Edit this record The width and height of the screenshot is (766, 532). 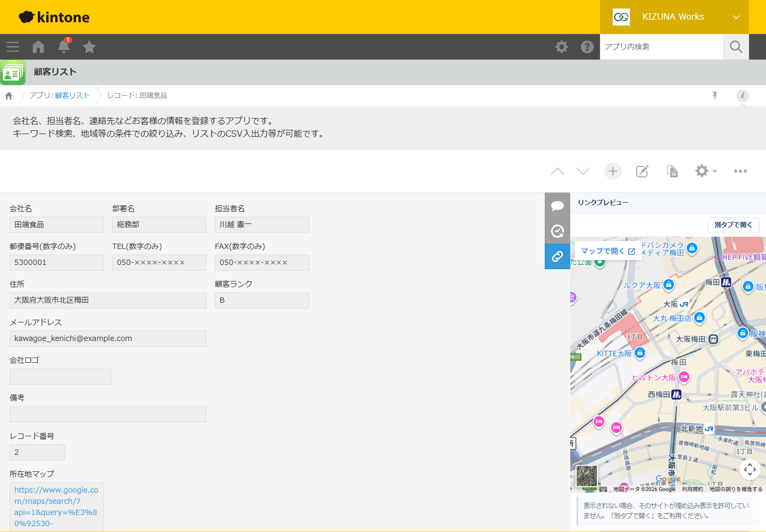pyautogui.click(x=643, y=171)
